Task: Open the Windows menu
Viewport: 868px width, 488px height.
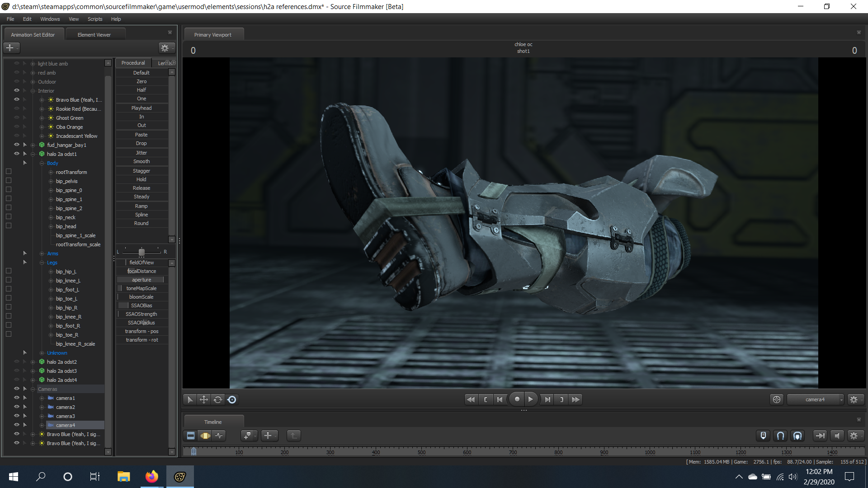Action: pos(50,19)
